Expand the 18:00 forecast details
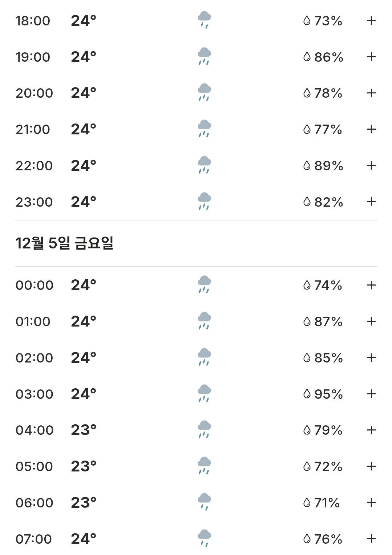 click(x=371, y=21)
